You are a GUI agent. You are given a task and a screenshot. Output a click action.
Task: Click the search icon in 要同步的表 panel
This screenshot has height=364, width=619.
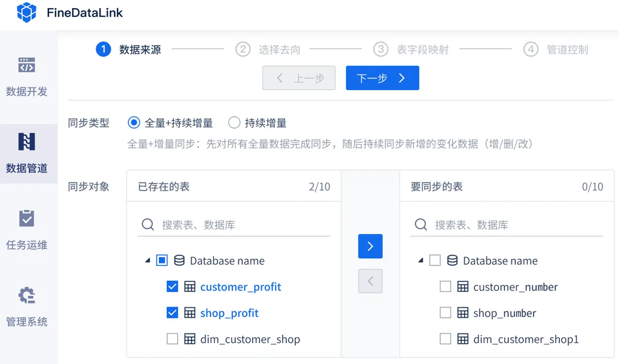click(x=421, y=224)
